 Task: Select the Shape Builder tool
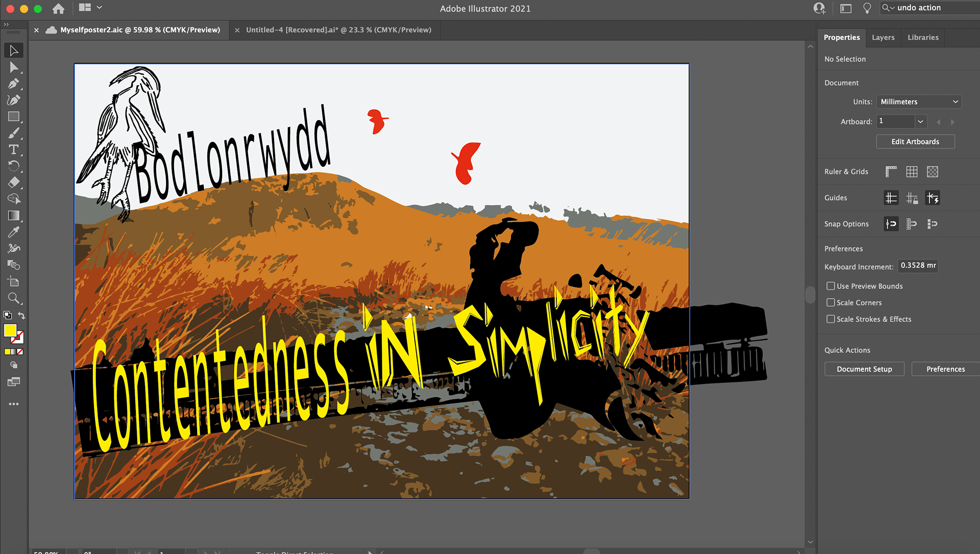[14, 199]
